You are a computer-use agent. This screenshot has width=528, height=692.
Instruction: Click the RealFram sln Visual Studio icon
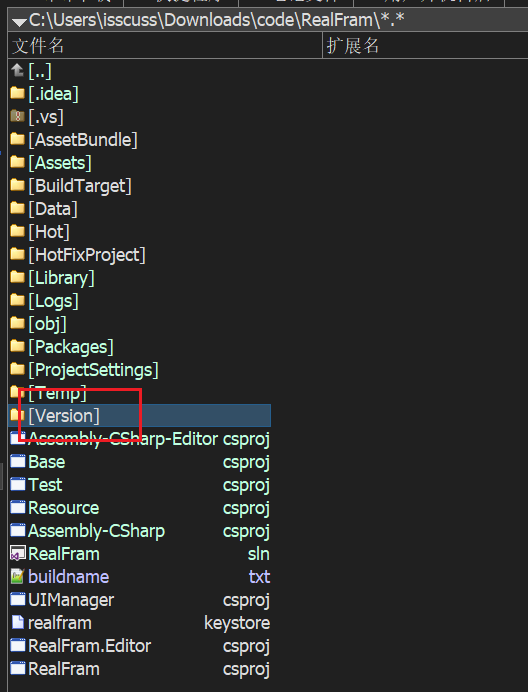(x=18, y=554)
